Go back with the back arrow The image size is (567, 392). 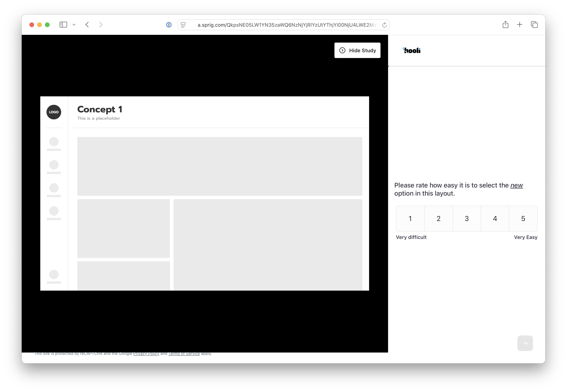[x=87, y=25]
